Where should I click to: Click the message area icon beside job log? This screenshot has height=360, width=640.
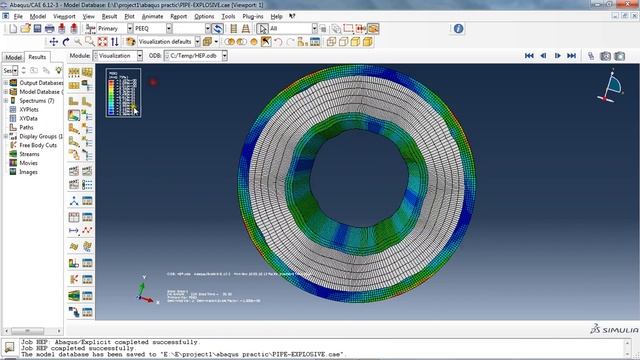point(9,347)
